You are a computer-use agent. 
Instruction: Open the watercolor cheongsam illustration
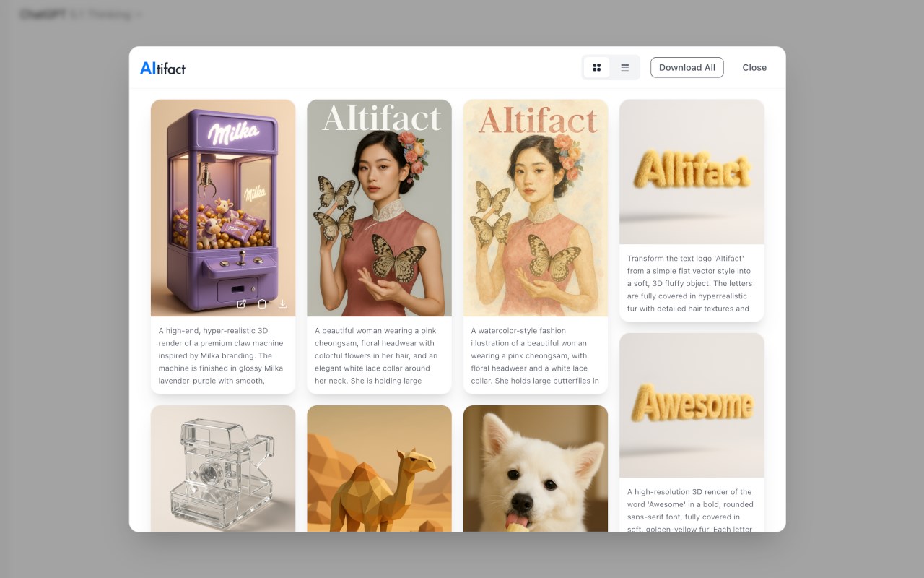pos(536,208)
